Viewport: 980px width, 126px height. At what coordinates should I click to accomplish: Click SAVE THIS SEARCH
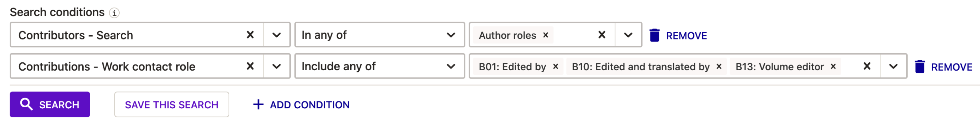(172, 104)
